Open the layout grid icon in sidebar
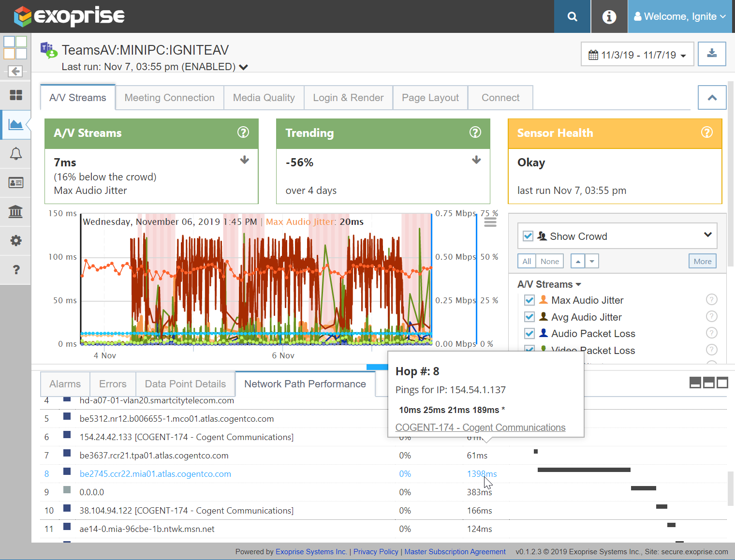This screenshot has height=560, width=735. [15, 47]
